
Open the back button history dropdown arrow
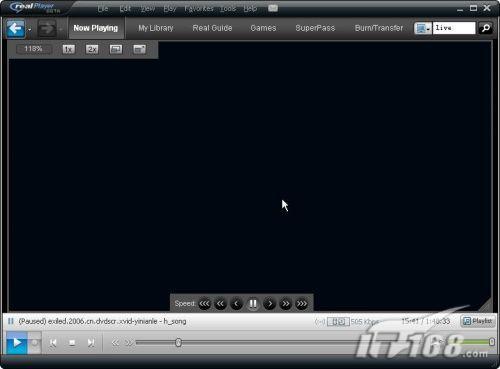[x=30, y=29]
